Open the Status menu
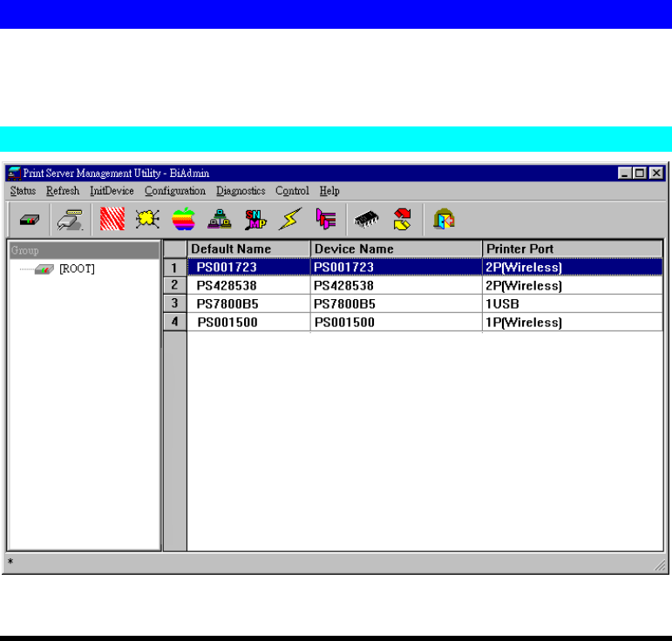 24,191
